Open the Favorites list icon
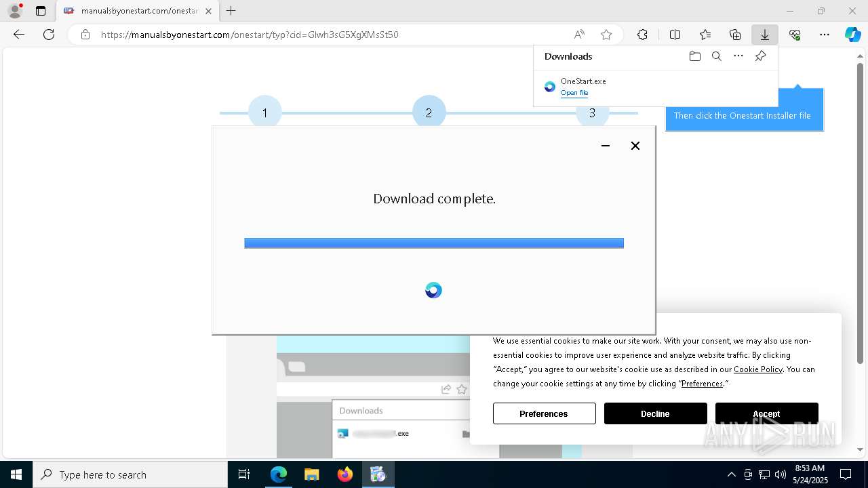The width and height of the screenshot is (868, 488). (705, 35)
